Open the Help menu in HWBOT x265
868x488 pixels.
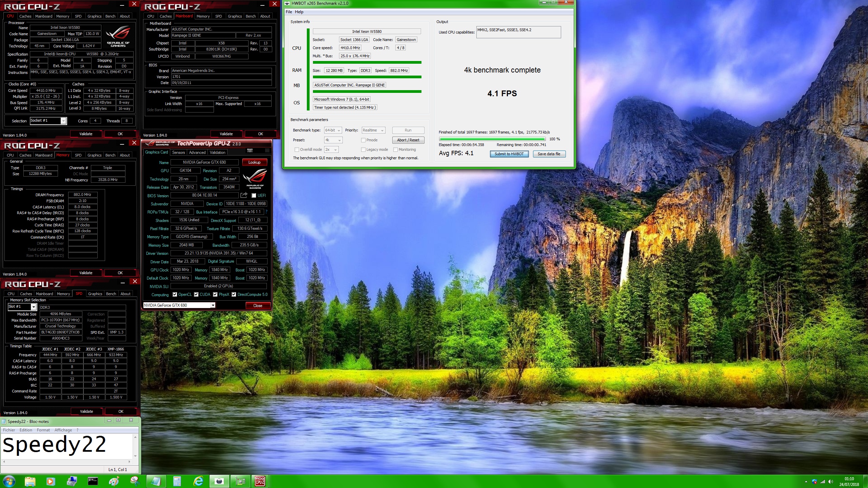click(x=299, y=12)
